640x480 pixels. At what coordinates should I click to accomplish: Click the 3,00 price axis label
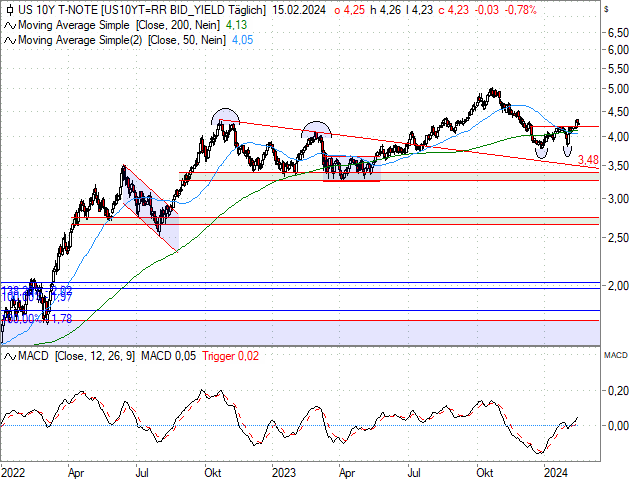click(618, 199)
